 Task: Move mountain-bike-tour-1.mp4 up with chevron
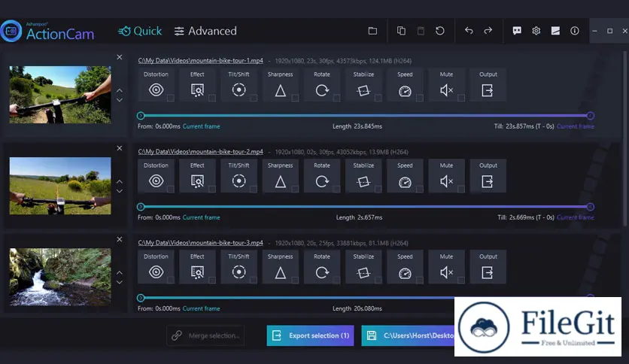click(120, 90)
